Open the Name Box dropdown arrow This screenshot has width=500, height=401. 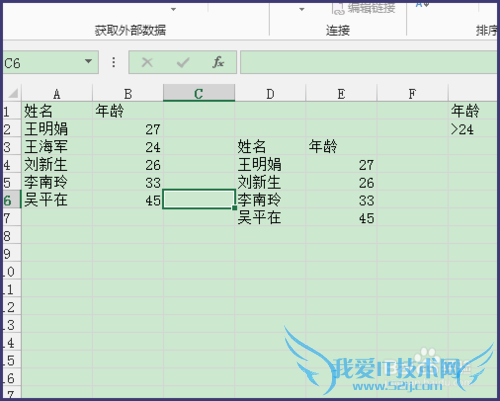[88, 61]
